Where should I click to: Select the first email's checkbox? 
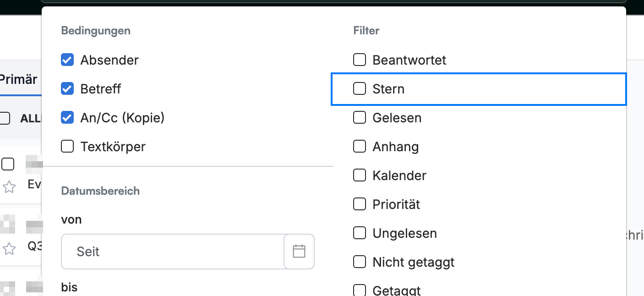point(8,164)
